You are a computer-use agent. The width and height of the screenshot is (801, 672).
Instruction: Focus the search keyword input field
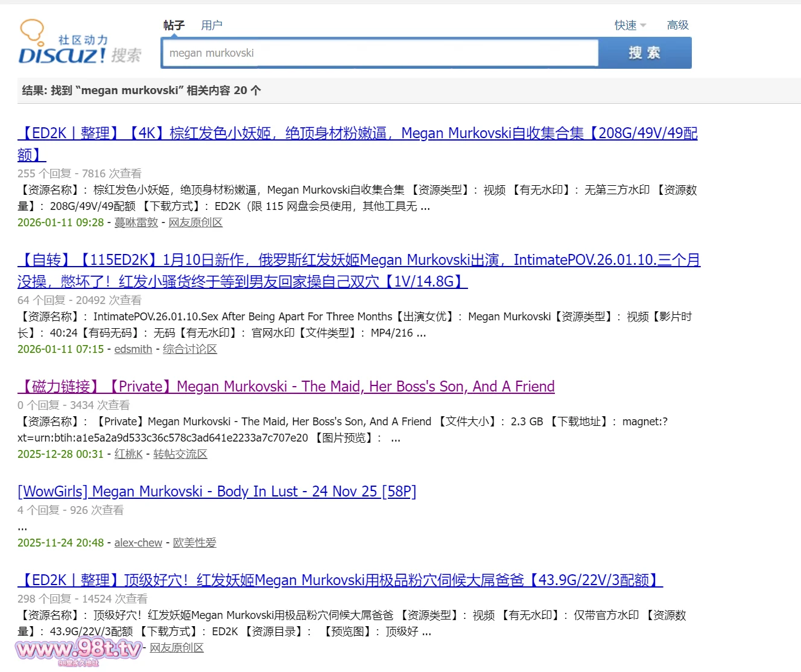pos(380,53)
